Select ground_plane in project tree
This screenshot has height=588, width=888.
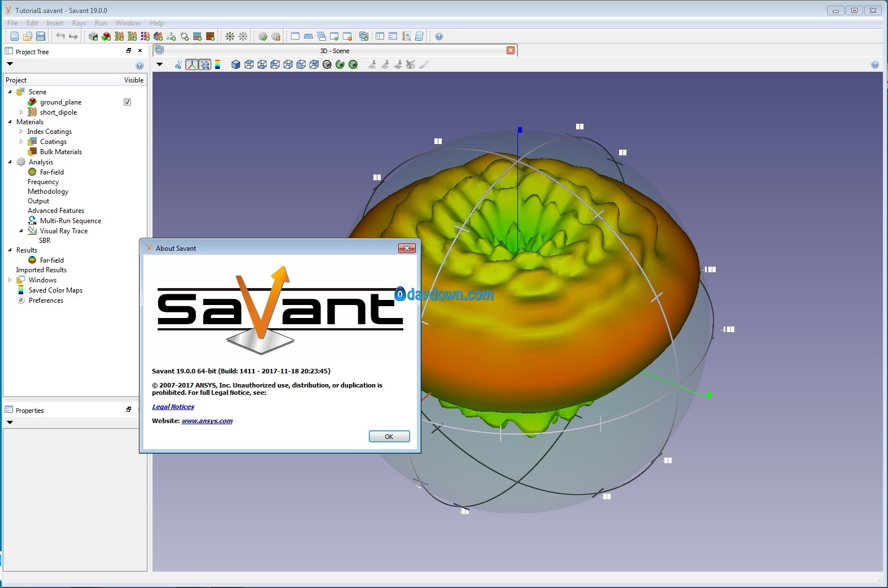pos(60,102)
